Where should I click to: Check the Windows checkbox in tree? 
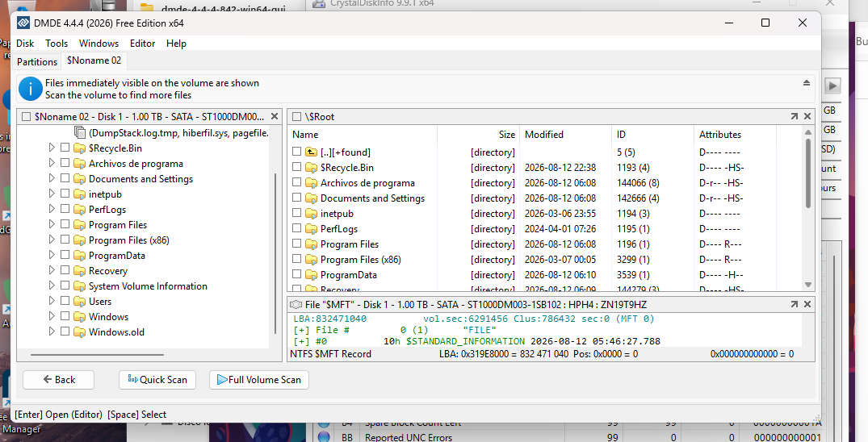pyautogui.click(x=65, y=316)
